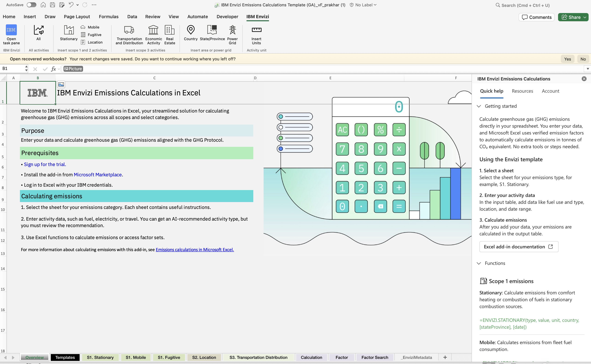Insert a Stationary activity
591x364 pixels.
click(69, 33)
